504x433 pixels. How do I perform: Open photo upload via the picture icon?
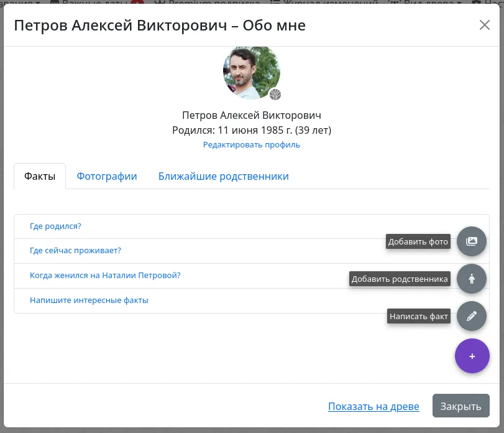tap(472, 241)
